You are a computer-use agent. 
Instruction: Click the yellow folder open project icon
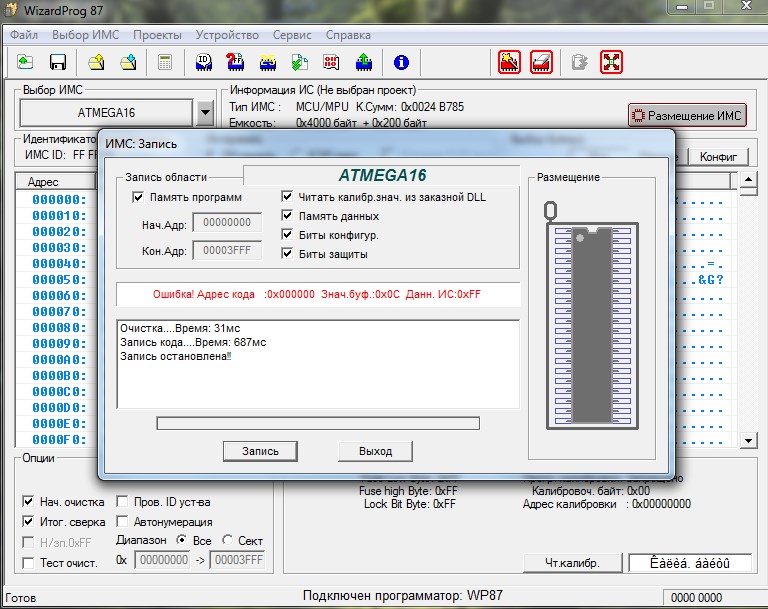(96, 62)
